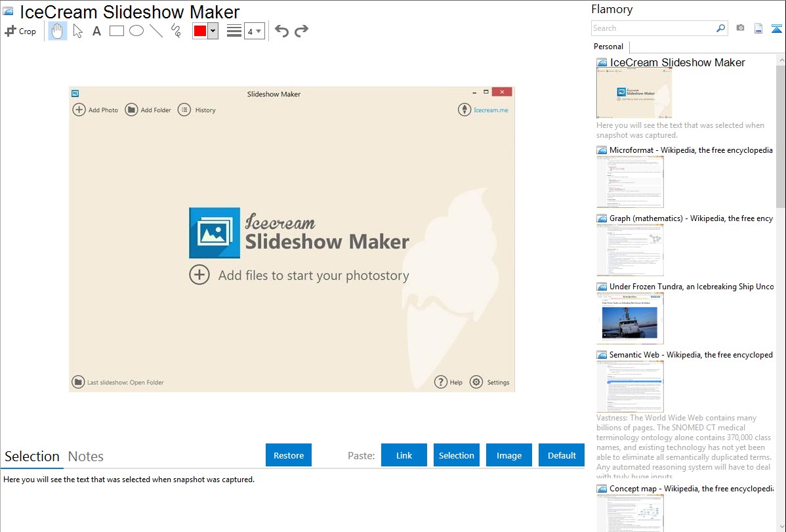Click the IceCream Slideshow Maker list title
Viewport: 786px width, 532px height.
pos(677,62)
